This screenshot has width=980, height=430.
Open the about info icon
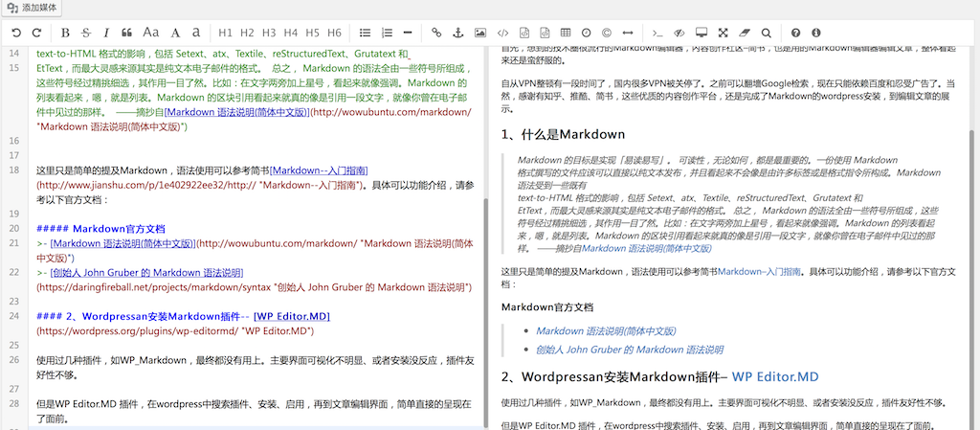coord(815,33)
